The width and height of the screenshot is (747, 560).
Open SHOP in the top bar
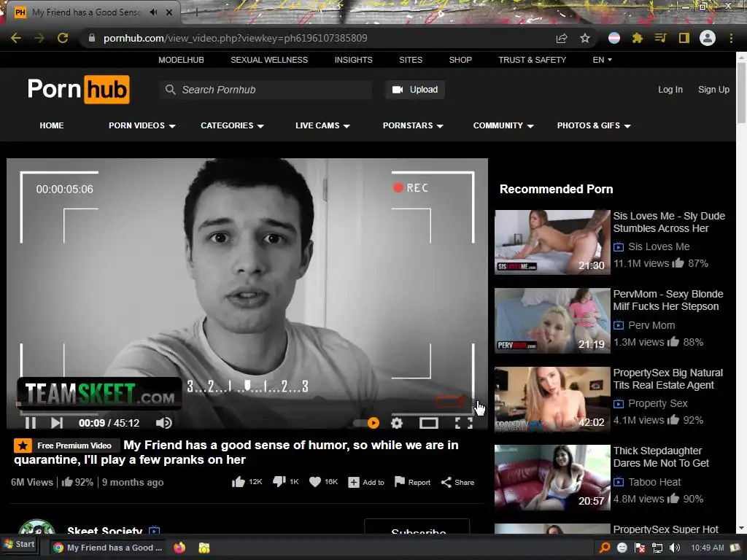460,60
